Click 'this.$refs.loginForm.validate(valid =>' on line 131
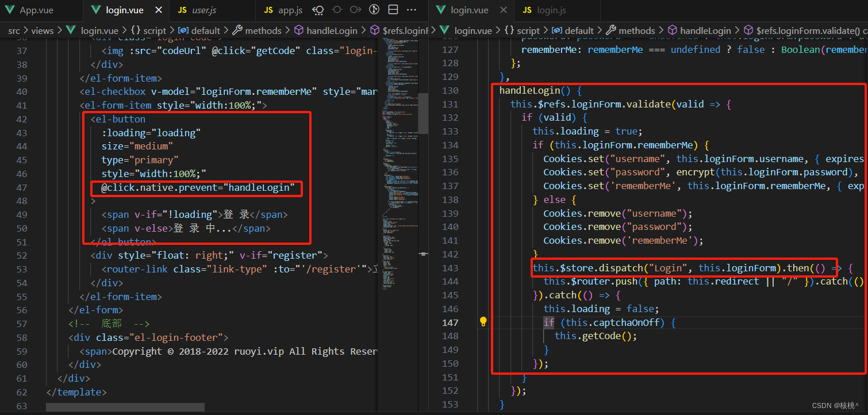The height and width of the screenshot is (415, 868). click(x=614, y=104)
